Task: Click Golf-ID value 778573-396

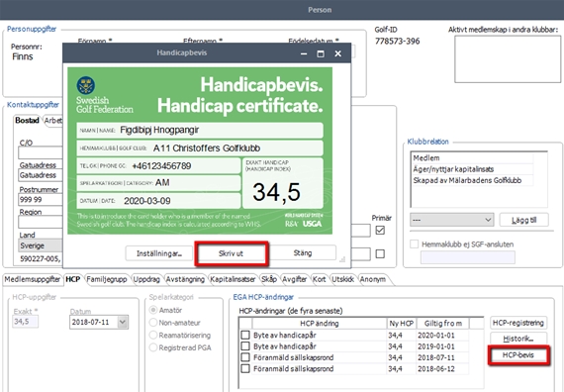Action: pos(397,41)
